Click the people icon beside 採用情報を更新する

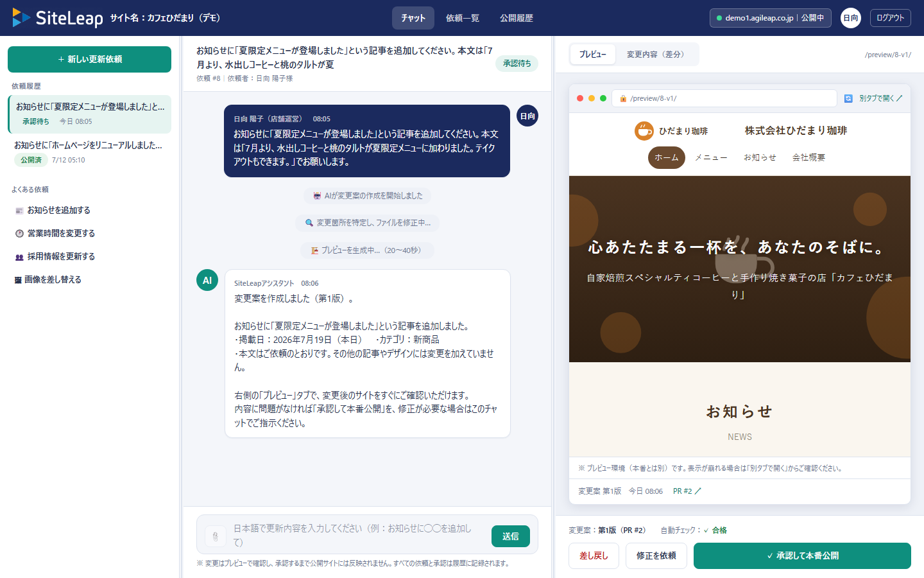(19, 257)
